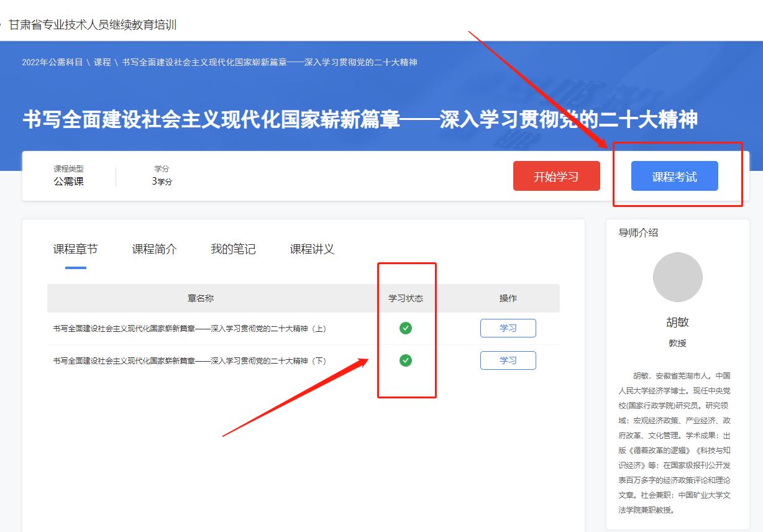Switch to the 课程简介 tab
This screenshot has width=763, height=532.
coord(154,249)
